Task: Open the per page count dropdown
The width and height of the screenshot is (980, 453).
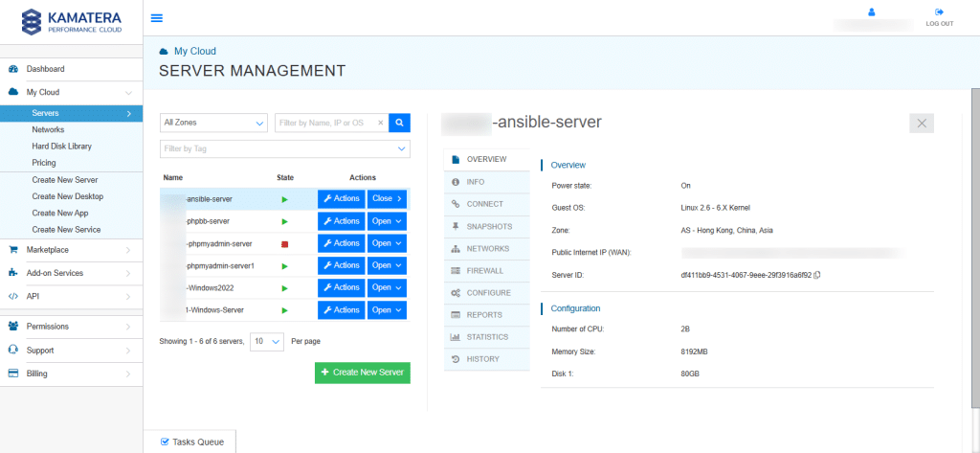Action: 268,342
